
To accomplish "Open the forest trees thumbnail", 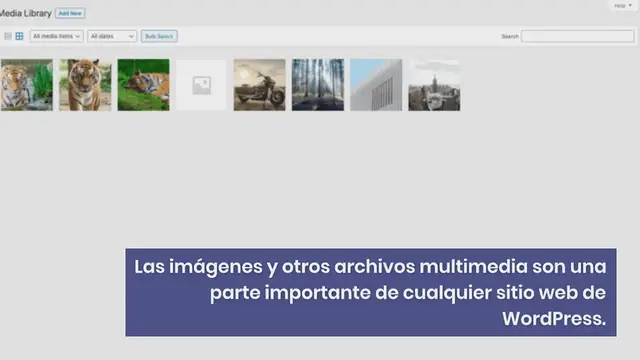I will (318, 85).
